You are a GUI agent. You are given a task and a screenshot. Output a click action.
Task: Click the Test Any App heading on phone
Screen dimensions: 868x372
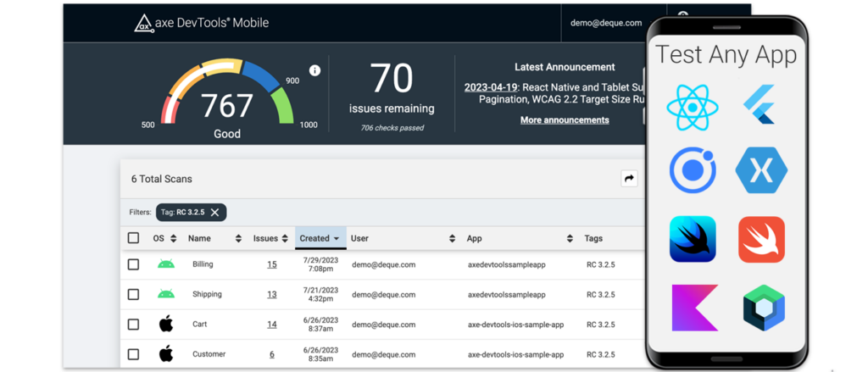coord(726,55)
